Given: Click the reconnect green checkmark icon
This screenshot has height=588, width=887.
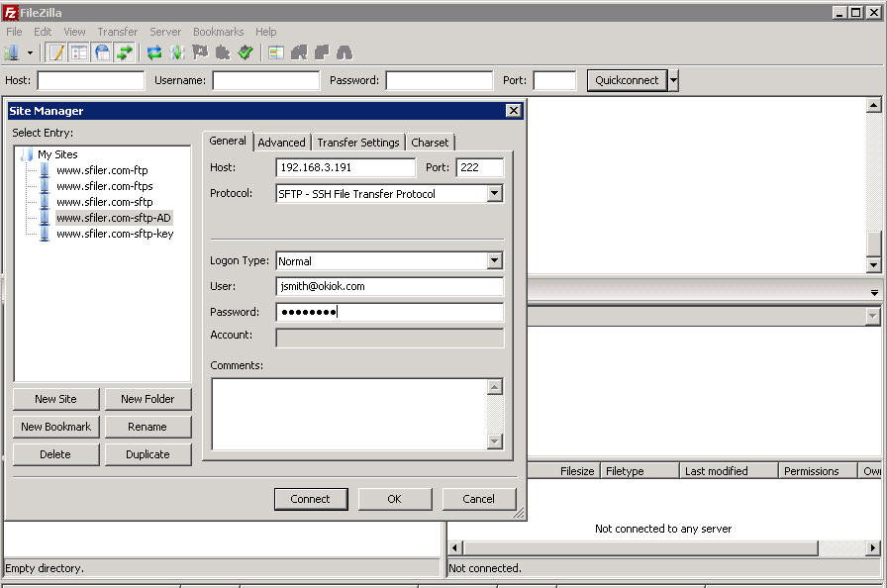Looking at the screenshot, I should point(246,52).
